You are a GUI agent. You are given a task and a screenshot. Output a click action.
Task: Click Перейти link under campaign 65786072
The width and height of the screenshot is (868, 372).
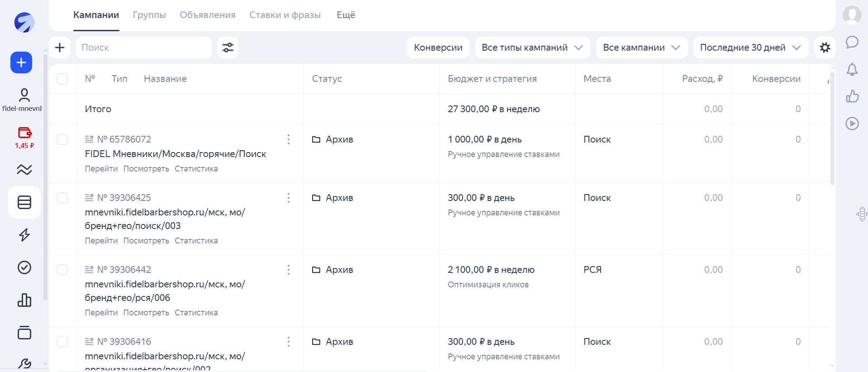[101, 169]
